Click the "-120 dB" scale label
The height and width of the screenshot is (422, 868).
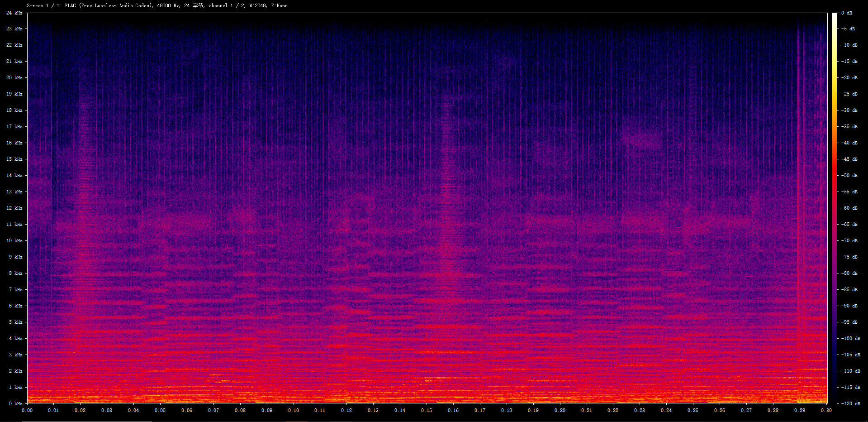851,403
